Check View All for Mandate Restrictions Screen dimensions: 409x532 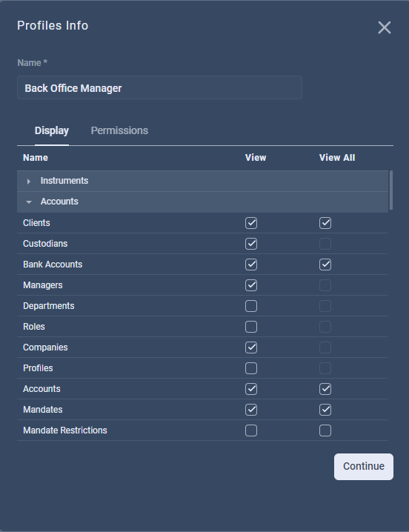(x=325, y=430)
